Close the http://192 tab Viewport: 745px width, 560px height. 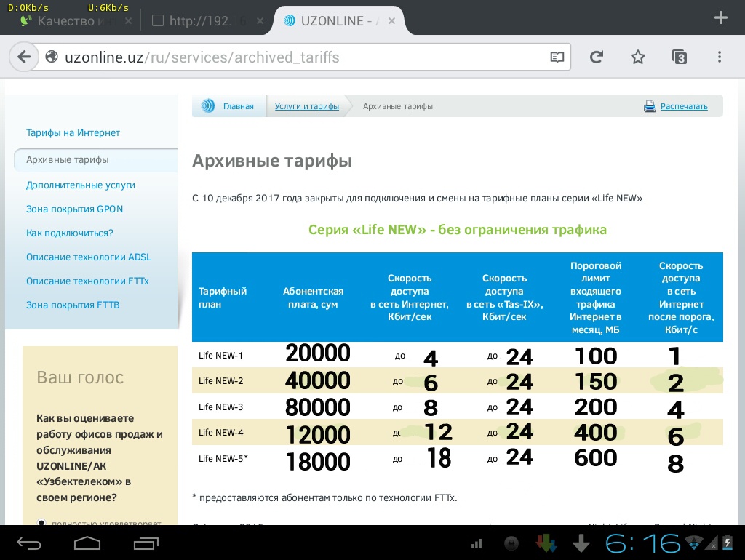pyautogui.click(x=260, y=21)
